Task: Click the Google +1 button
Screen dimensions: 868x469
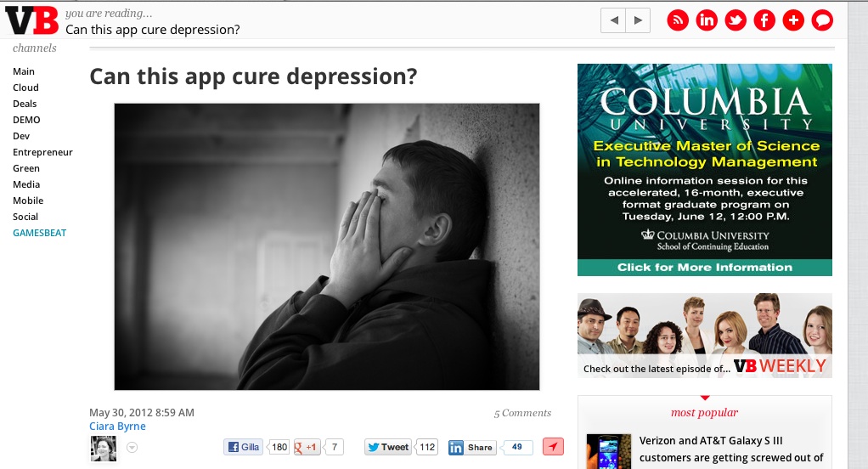Action: point(307,447)
